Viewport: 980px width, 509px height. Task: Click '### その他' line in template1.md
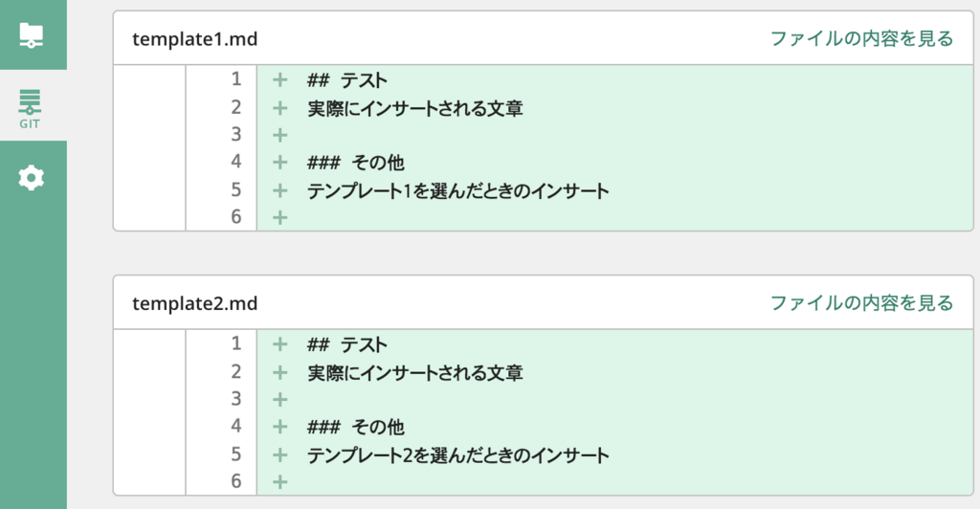pos(356,163)
